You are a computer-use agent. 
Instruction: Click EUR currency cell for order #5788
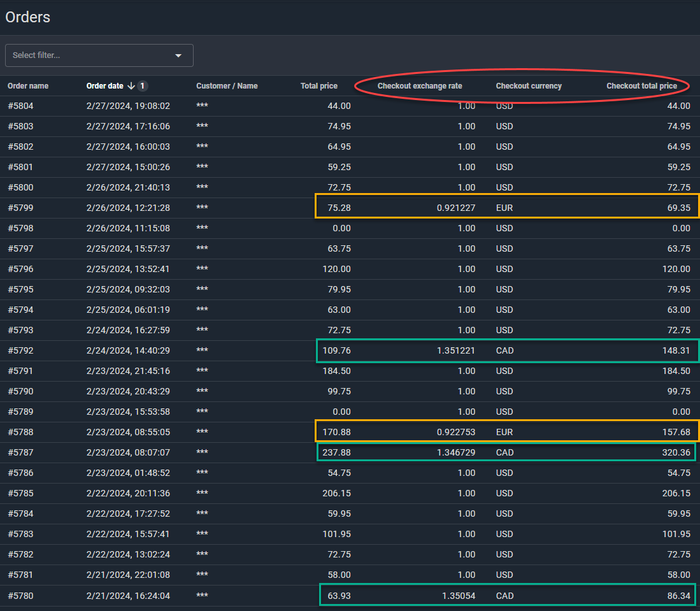point(504,433)
